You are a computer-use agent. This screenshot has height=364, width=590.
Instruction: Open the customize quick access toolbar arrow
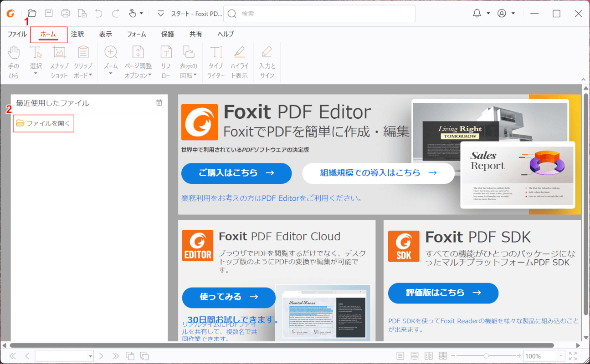pyautogui.click(x=160, y=14)
